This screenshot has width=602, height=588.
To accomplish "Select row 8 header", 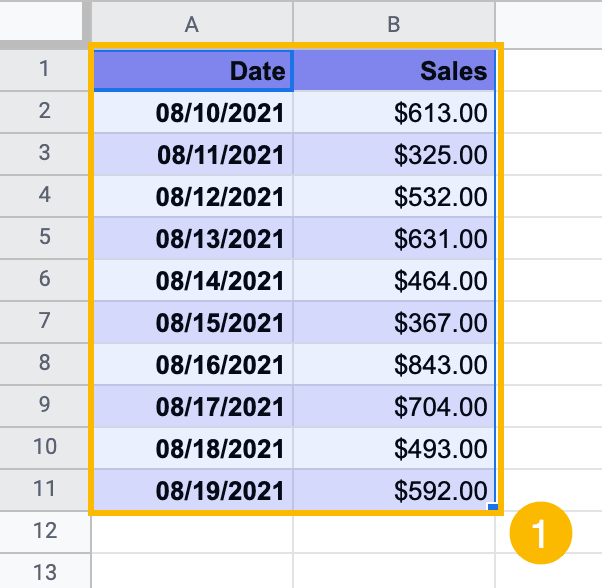I will coord(44,364).
